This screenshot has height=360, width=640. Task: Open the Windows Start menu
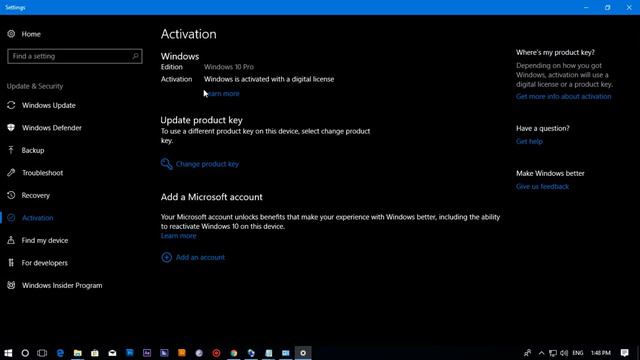8,353
